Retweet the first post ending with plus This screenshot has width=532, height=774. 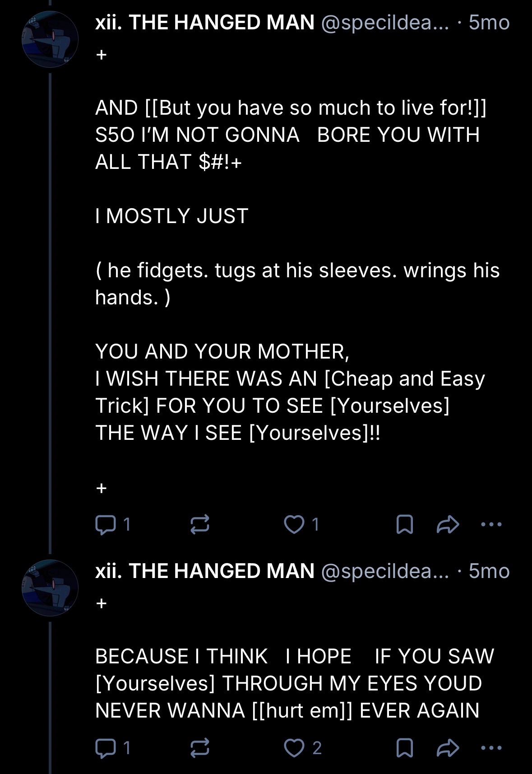pyautogui.click(x=199, y=524)
